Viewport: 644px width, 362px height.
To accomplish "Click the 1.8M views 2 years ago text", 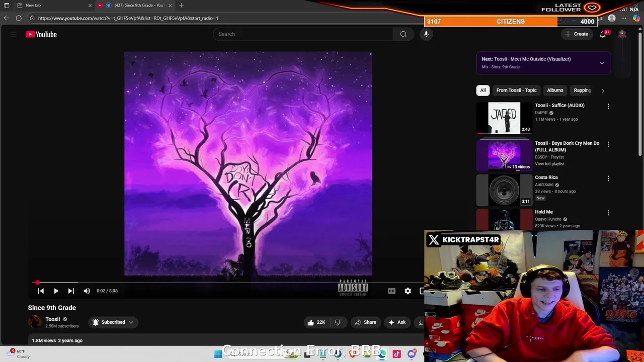I will 57,340.
